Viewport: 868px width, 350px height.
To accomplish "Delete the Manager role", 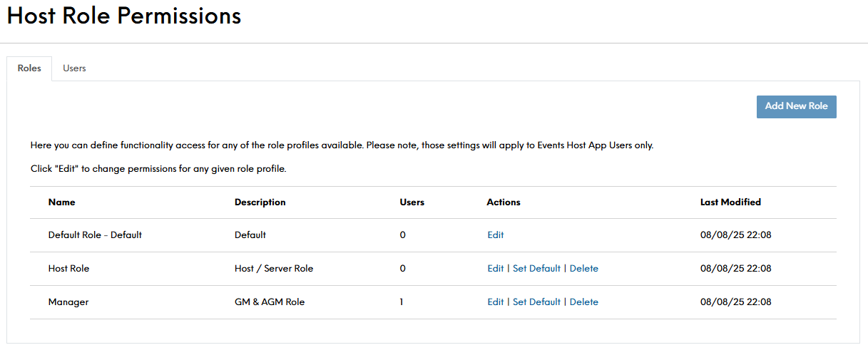I will [x=583, y=302].
